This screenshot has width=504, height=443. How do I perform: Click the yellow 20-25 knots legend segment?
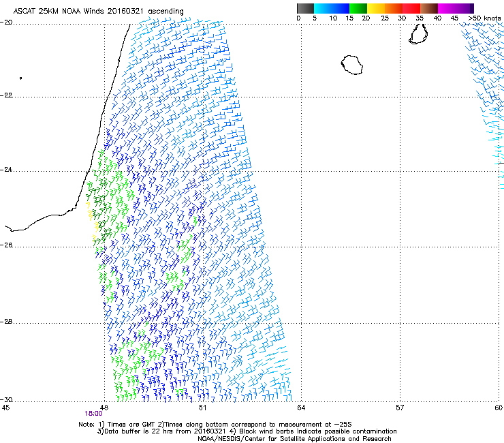tap(376, 8)
